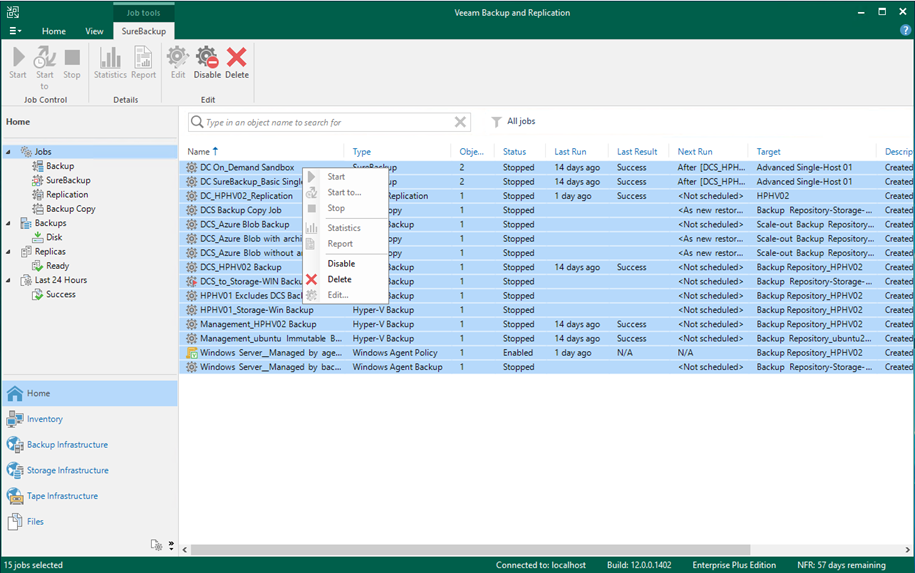The height and width of the screenshot is (573, 915).
Task: Collapse the Last 24 Hours node
Action: (x=8, y=280)
